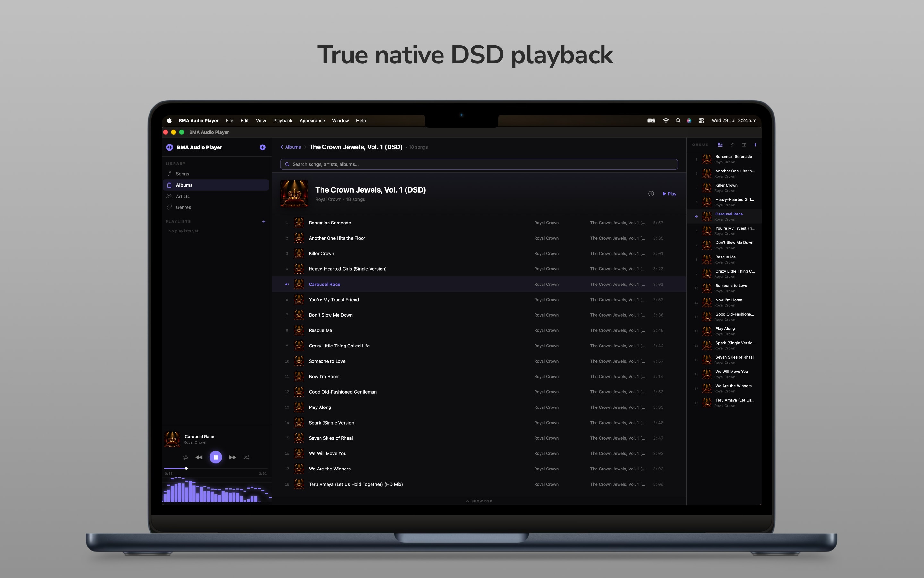Select Another One Hits the Floor track
This screenshot has width=924, height=578.
coord(479,238)
